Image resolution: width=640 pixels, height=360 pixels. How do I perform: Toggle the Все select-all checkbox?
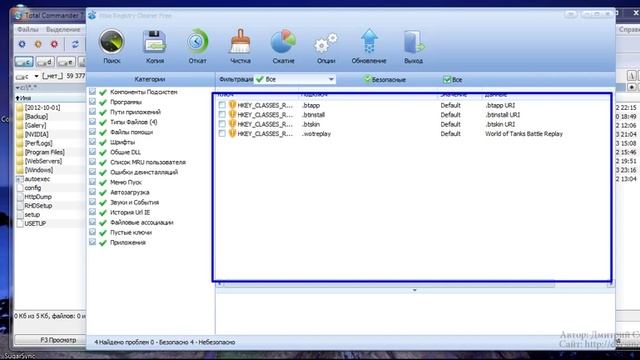click(447, 80)
